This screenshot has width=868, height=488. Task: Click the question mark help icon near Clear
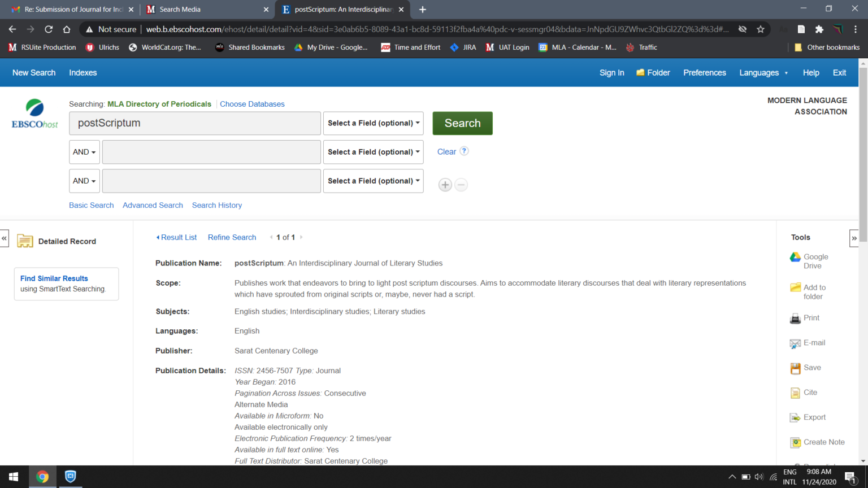pos(465,151)
